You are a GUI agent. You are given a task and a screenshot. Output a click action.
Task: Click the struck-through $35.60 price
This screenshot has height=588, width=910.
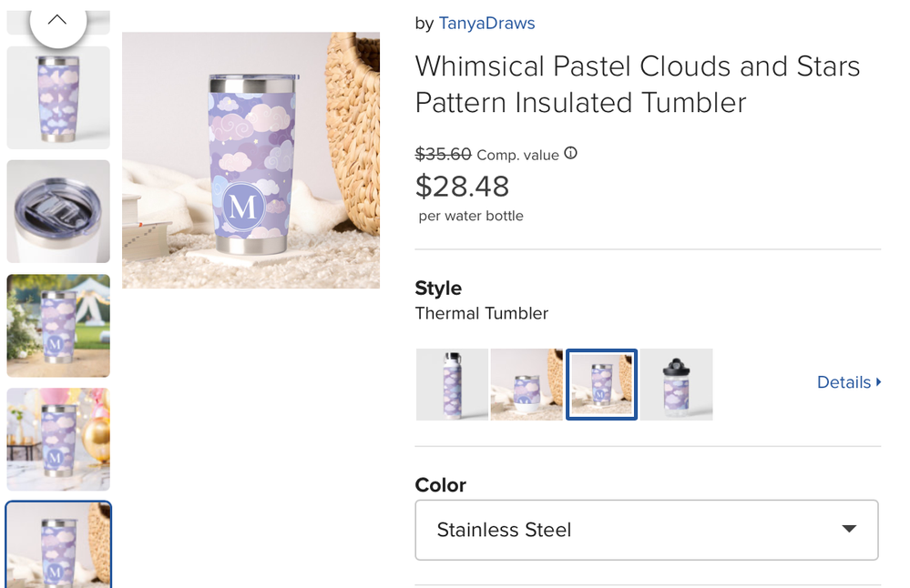tap(443, 154)
